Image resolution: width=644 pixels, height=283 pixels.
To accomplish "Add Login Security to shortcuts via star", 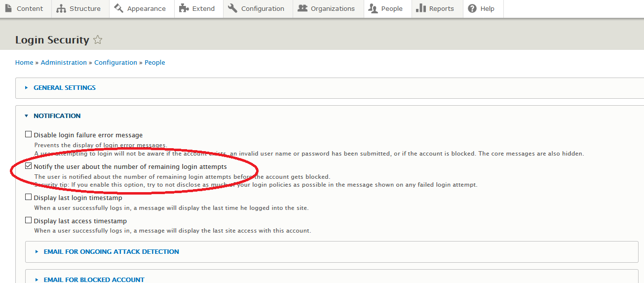I will point(98,40).
